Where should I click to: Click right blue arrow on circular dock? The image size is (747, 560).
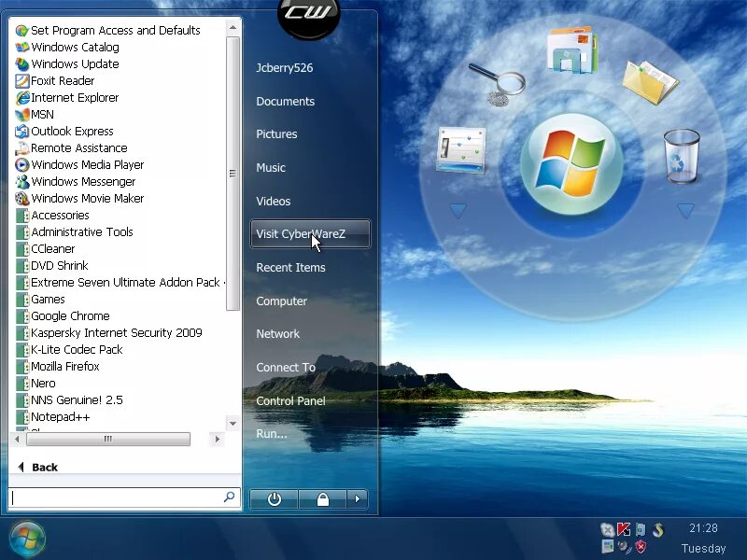click(x=685, y=211)
